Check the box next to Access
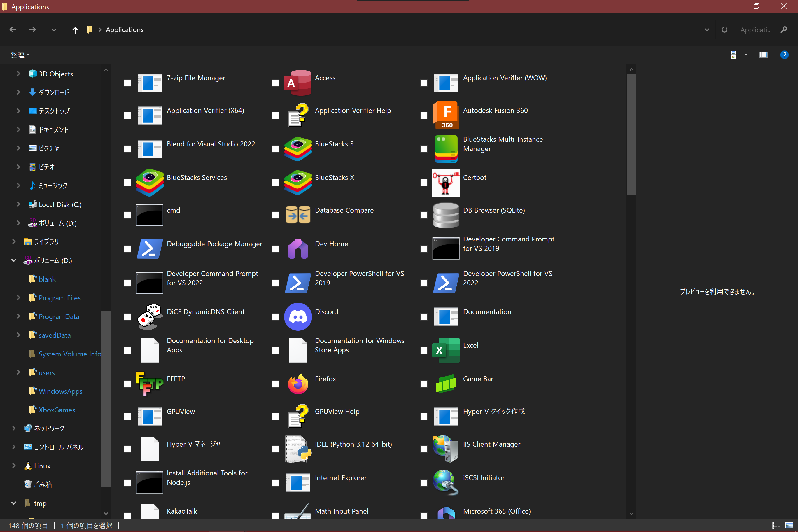This screenshot has width=798, height=532. (x=276, y=83)
